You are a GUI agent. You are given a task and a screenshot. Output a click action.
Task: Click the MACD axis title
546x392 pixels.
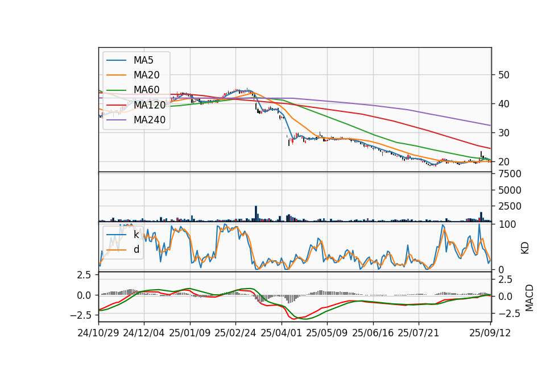click(x=530, y=298)
